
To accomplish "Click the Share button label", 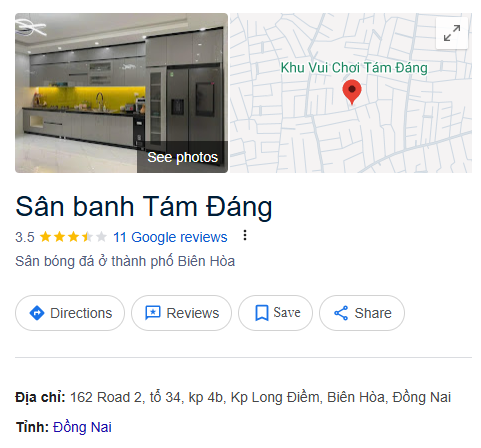I will (373, 313).
